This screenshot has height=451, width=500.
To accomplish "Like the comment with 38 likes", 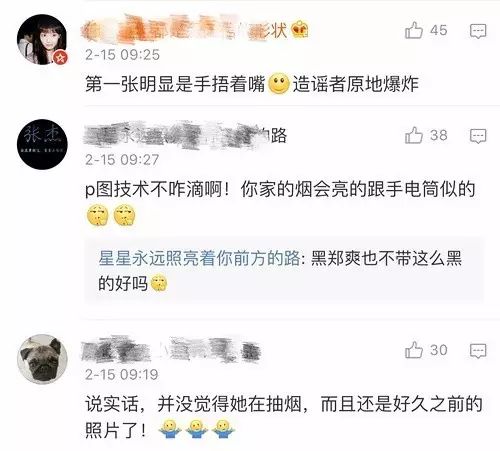I will pyautogui.click(x=414, y=135).
